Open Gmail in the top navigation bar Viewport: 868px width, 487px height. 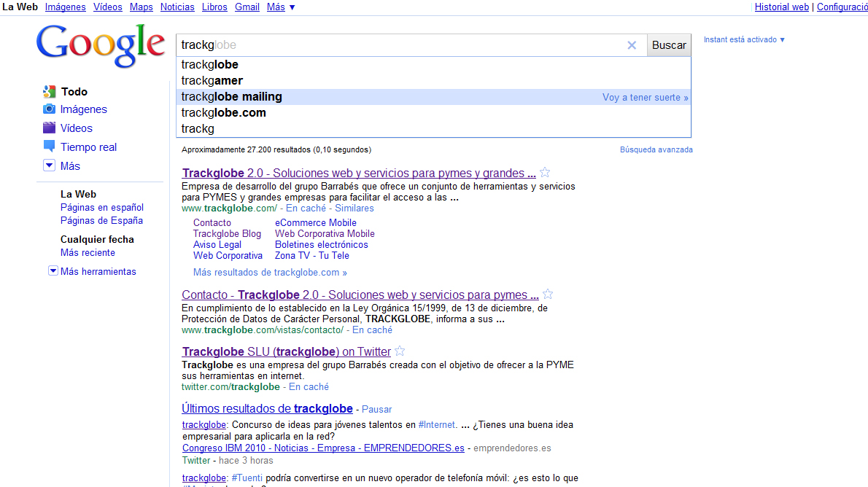[247, 7]
